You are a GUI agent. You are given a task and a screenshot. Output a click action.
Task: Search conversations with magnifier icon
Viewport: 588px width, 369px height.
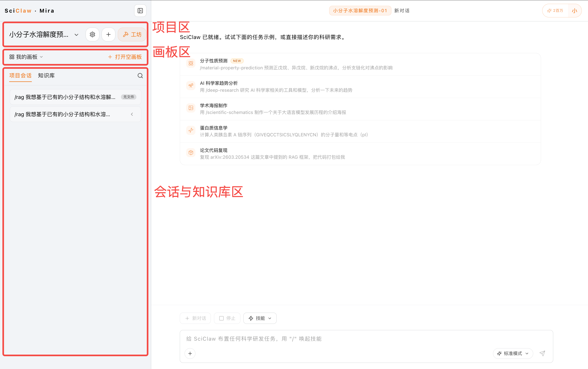[140, 76]
